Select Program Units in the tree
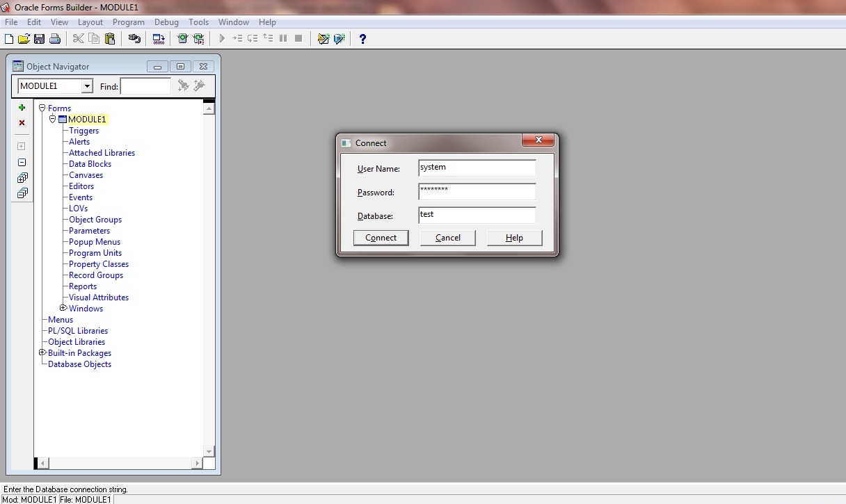The height and width of the screenshot is (504, 846). (95, 253)
